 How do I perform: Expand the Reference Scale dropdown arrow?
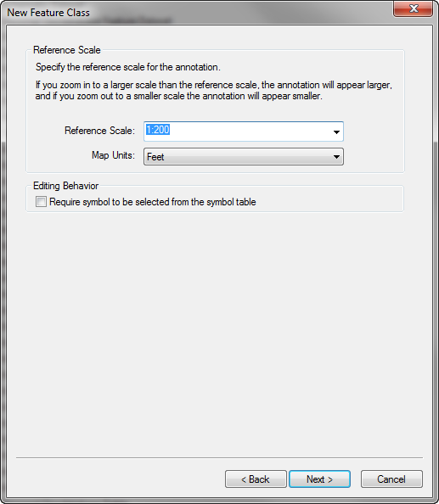click(336, 132)
